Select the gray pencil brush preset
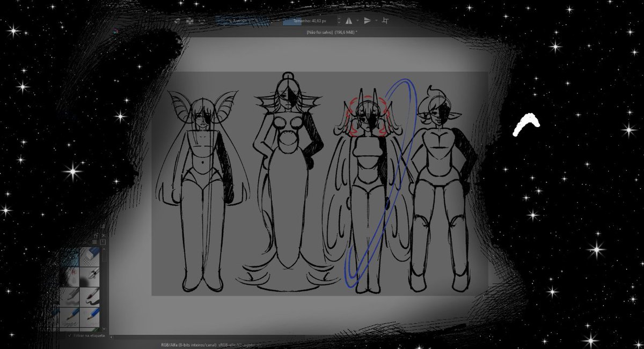The width and height of the screenshot is (644, 349). pos(70,296)
